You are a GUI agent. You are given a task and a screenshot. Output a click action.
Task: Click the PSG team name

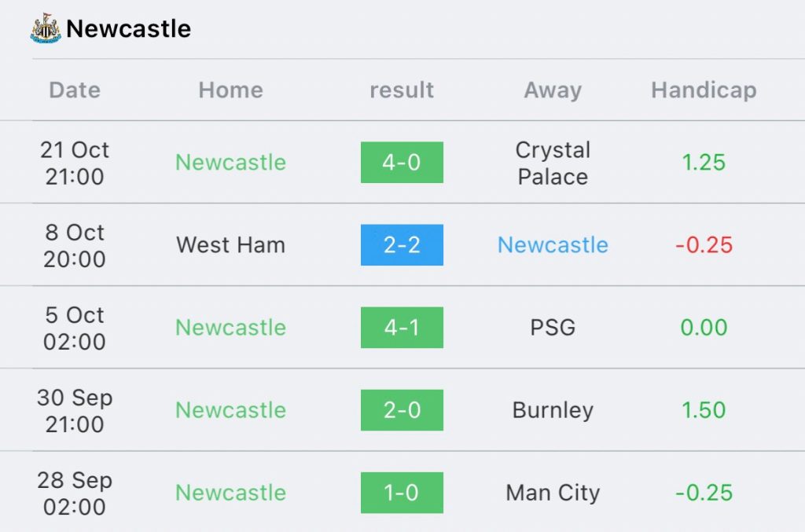[x=553, y=328]
